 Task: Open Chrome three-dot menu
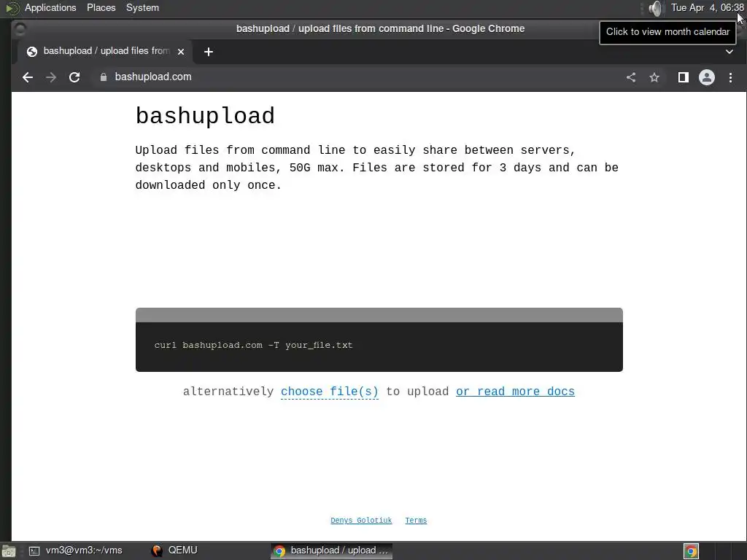pyautogui.click(x=730, y=77)
